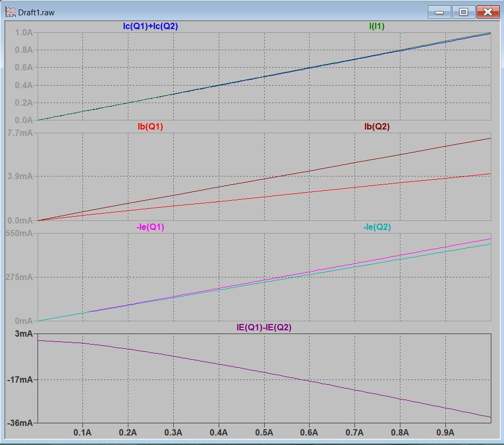Click the 0.6A vertical axis label
504x445 pixels.
[24, 67]
